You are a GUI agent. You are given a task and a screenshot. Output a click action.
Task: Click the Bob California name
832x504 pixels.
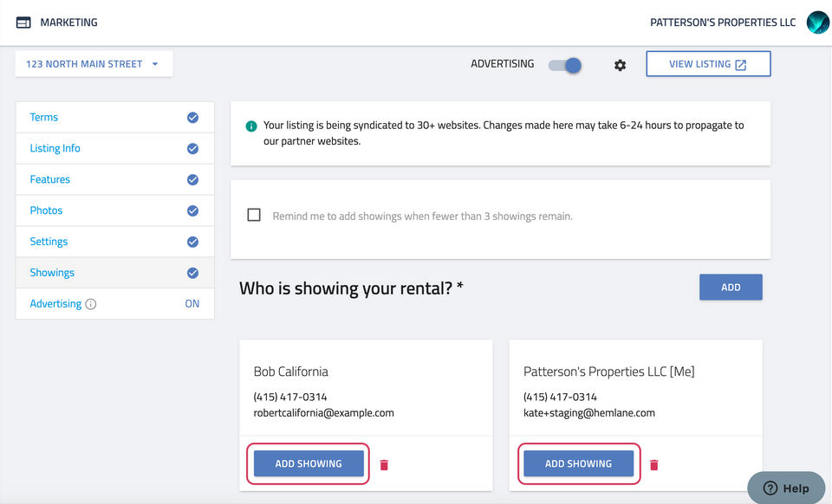pyautogui.click(x=291, y=372)
